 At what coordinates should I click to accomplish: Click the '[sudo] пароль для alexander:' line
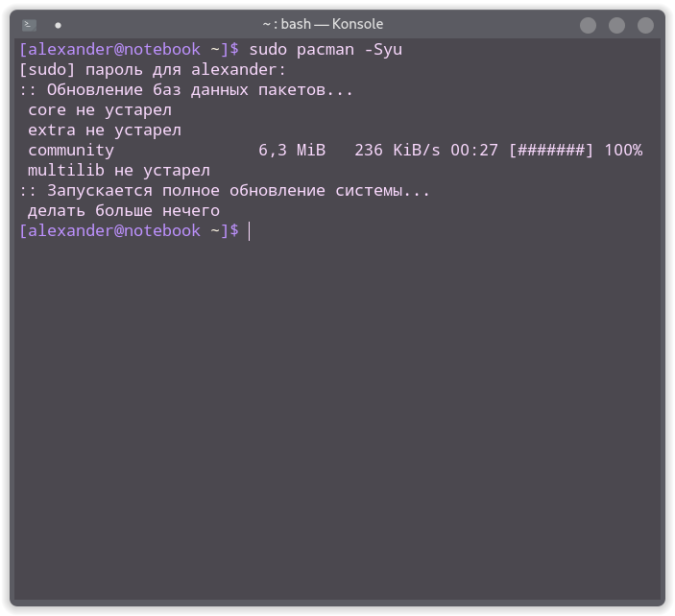153,70
